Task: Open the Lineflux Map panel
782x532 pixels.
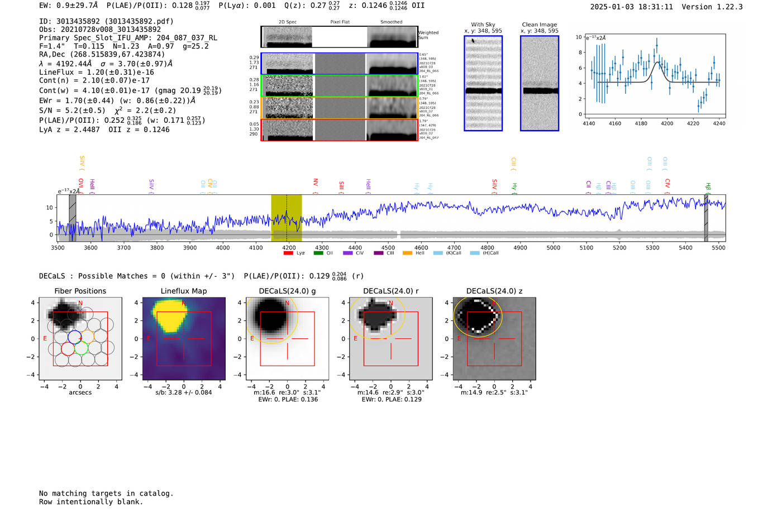Action: [184, 339]
